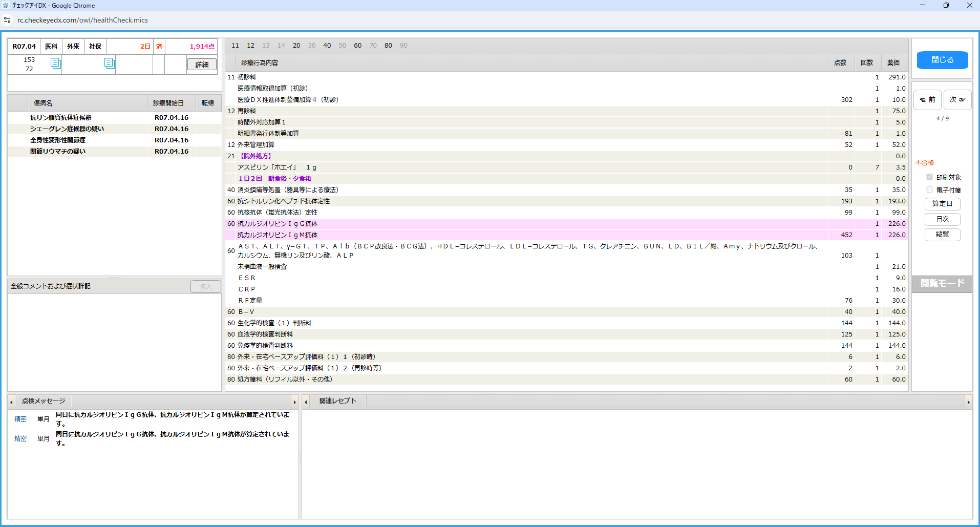Select the 外来管理加算 row

[567, 145]
